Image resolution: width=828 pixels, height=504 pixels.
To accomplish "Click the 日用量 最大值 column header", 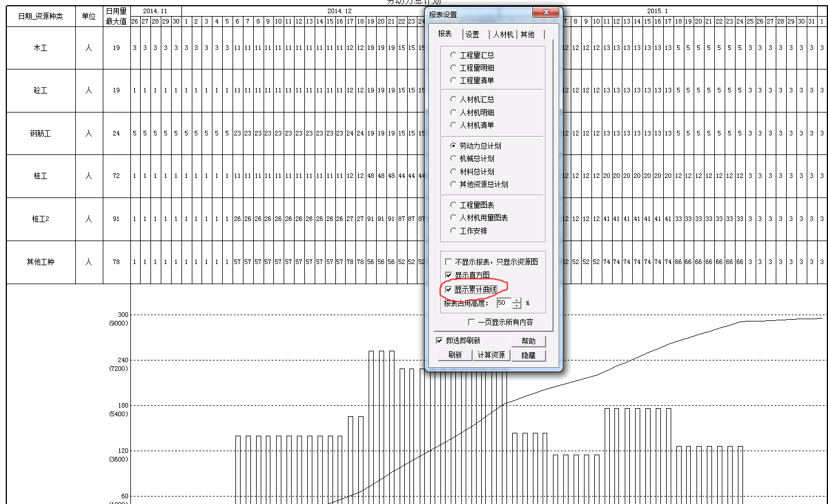I will (116, 16).
